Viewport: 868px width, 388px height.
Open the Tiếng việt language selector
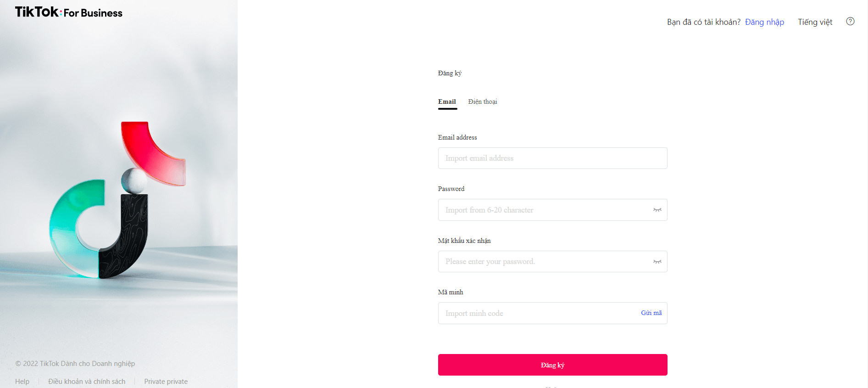click(x=815, y=22)
